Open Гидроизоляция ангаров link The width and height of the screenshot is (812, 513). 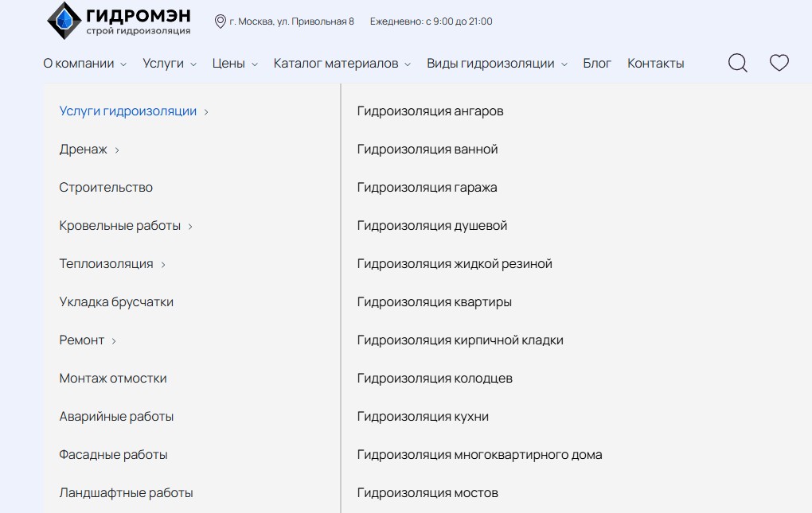click(431, 111)
